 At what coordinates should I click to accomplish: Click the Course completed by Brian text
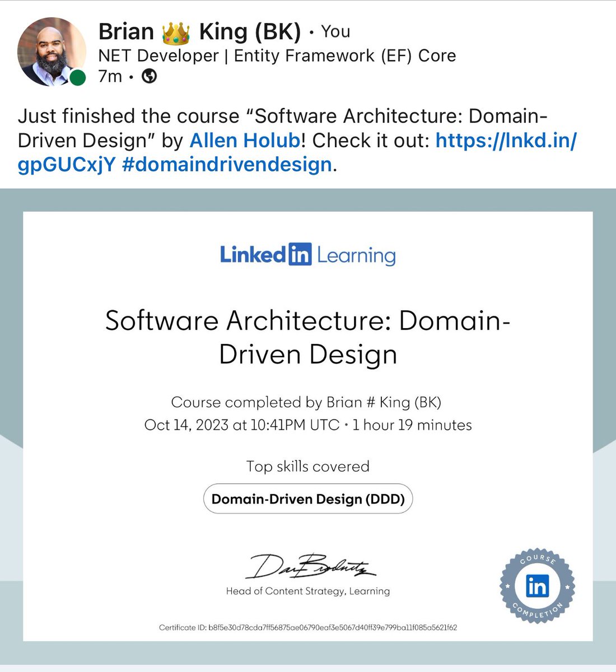(306, 403)
